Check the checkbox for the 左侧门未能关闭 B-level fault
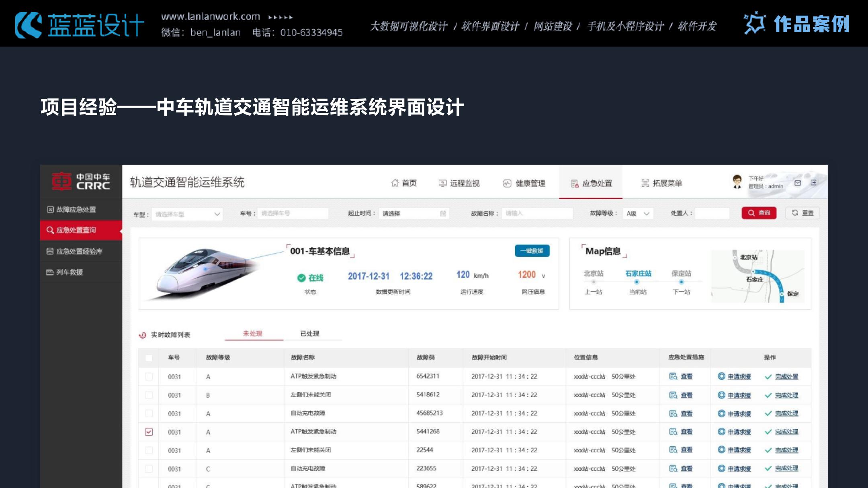The image size is (868, 488). click(x=149, y=395)
